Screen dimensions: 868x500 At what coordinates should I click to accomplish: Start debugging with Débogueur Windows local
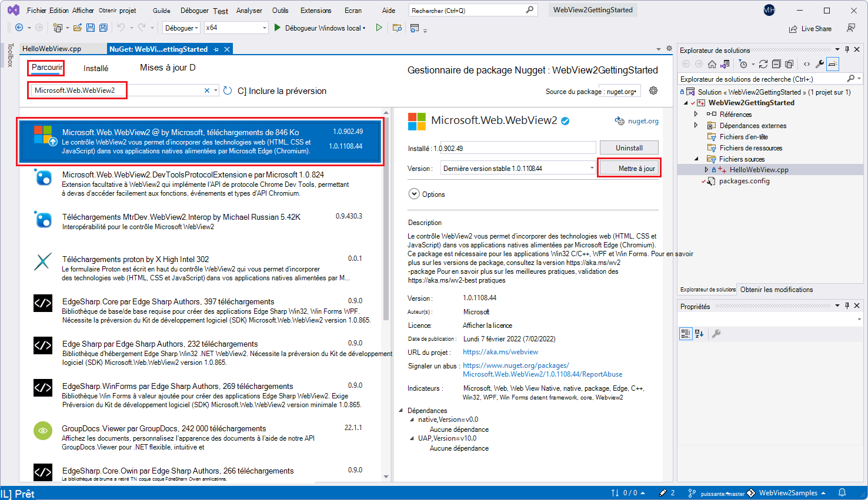click(321, 27)
